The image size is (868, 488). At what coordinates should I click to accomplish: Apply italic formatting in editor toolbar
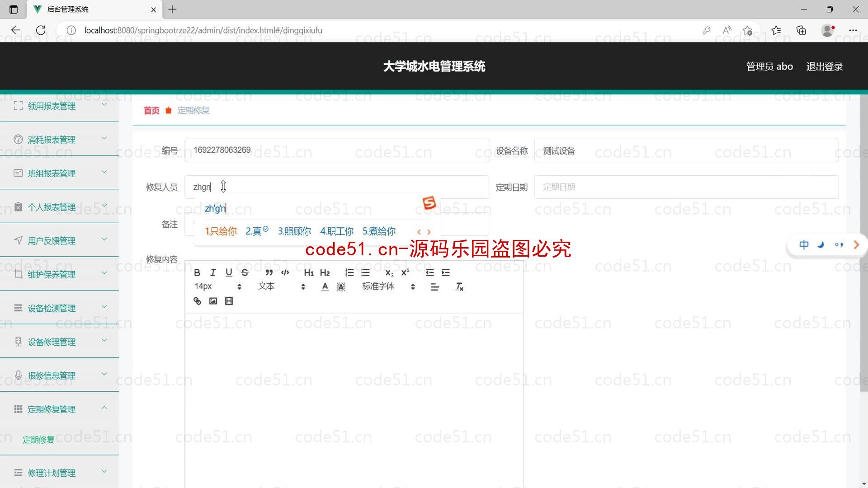pos(213,272)
